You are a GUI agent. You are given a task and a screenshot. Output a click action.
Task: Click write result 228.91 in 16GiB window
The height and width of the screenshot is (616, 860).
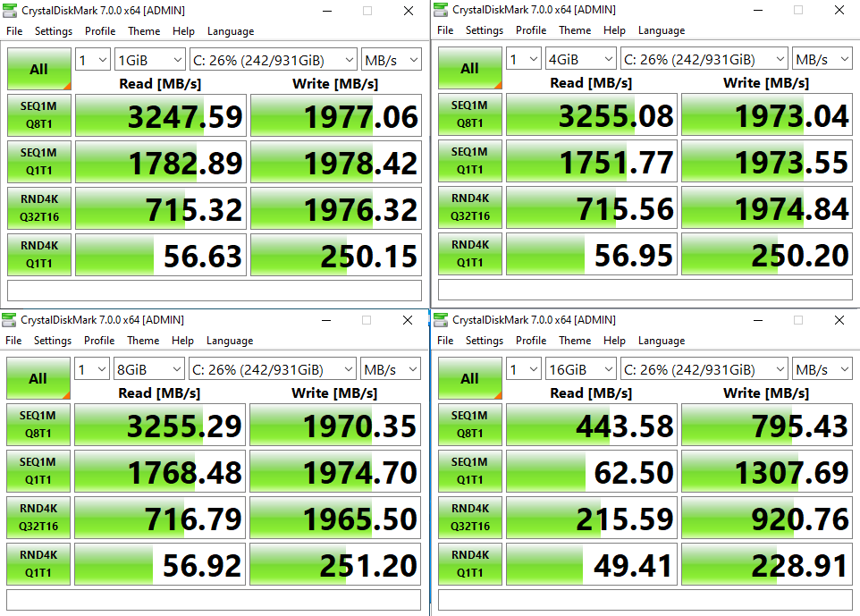click(767, 564)
